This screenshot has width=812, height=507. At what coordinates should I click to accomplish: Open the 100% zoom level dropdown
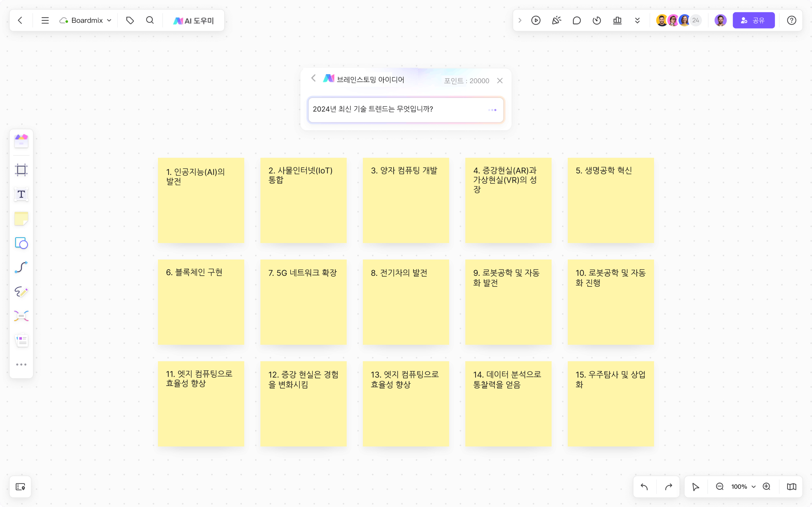pos(743,486)
